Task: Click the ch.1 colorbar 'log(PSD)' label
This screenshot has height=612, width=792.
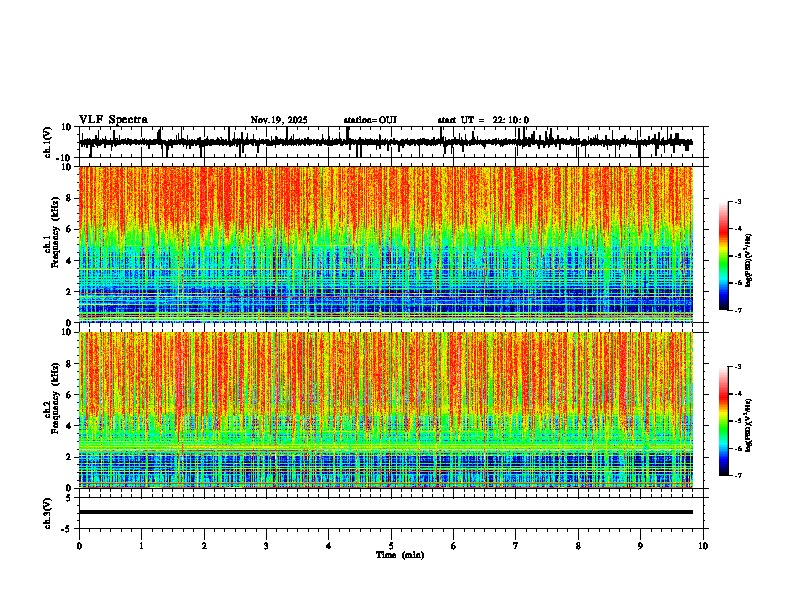Action: click(749, 261)
